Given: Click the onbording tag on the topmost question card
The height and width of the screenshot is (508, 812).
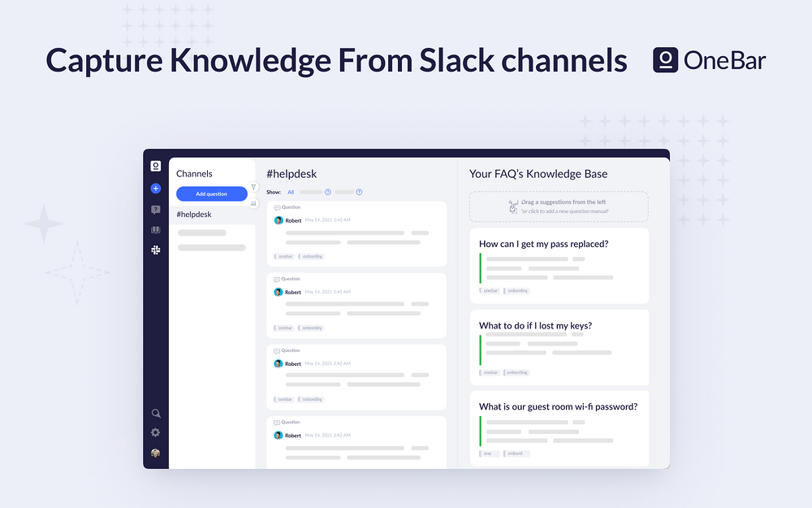Looking at the screenshot, I should click(311, 257).
